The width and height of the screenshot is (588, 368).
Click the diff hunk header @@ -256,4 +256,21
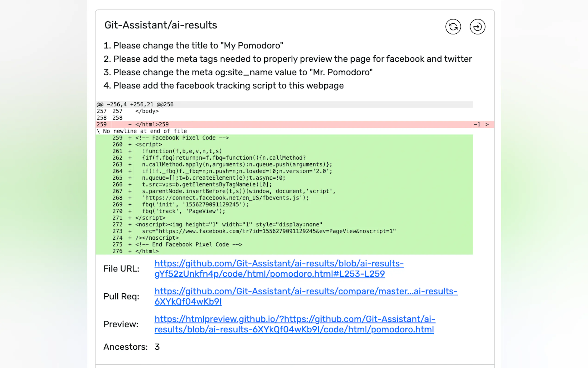(135, 105)
